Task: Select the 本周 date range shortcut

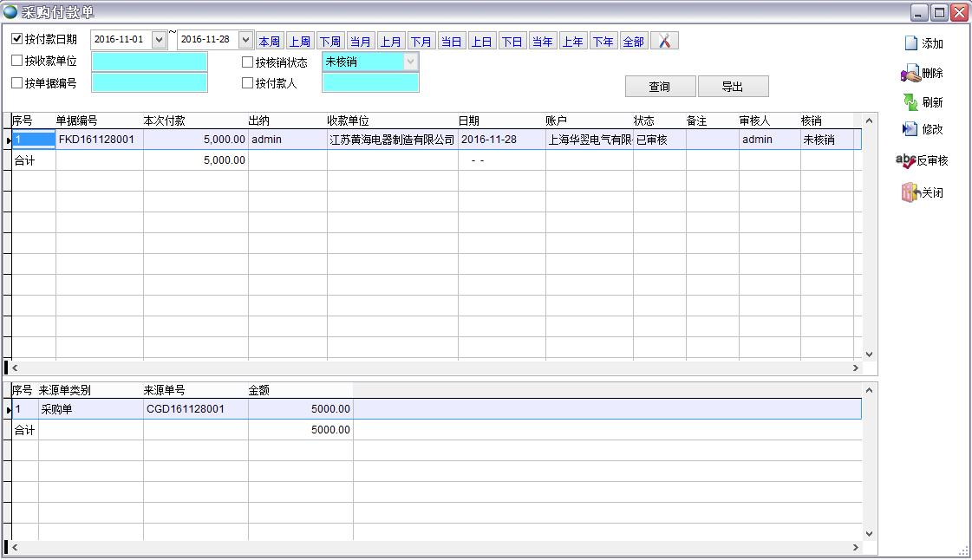Action: tap(269, 41)
